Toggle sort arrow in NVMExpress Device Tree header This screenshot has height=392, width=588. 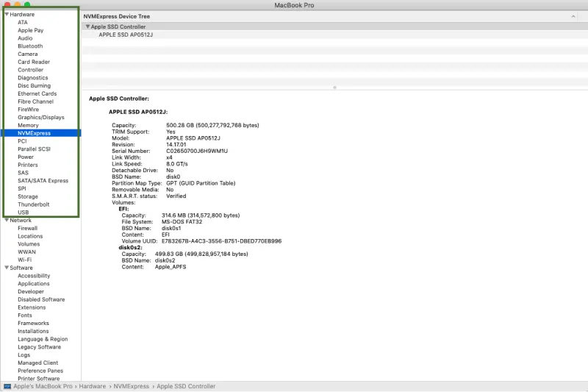[573, 16]
